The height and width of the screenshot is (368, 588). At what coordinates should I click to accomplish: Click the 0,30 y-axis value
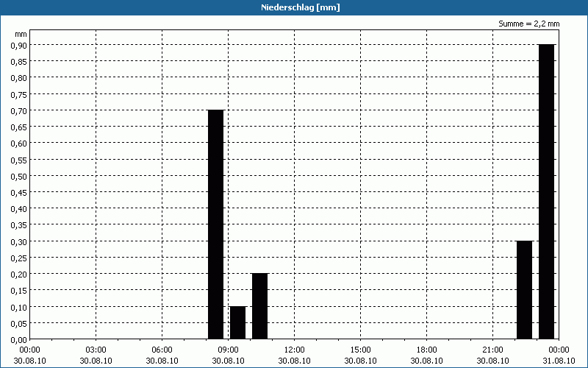click(x=19, y=241)
